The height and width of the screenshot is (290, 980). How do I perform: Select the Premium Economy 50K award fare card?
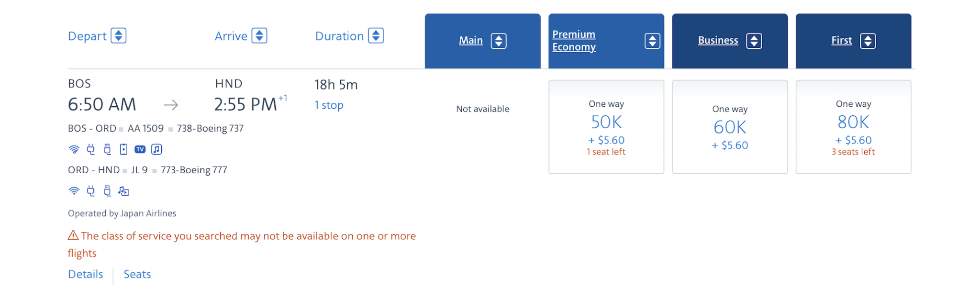tap(606, 126)
